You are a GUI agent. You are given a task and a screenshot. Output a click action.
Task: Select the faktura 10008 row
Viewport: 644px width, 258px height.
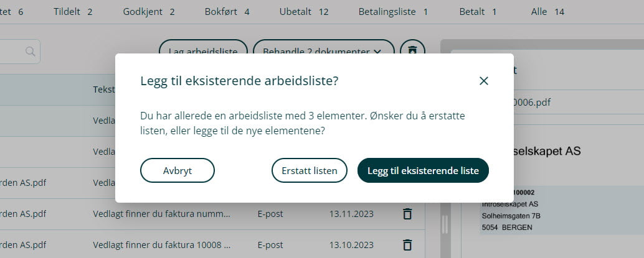point(161,244)
